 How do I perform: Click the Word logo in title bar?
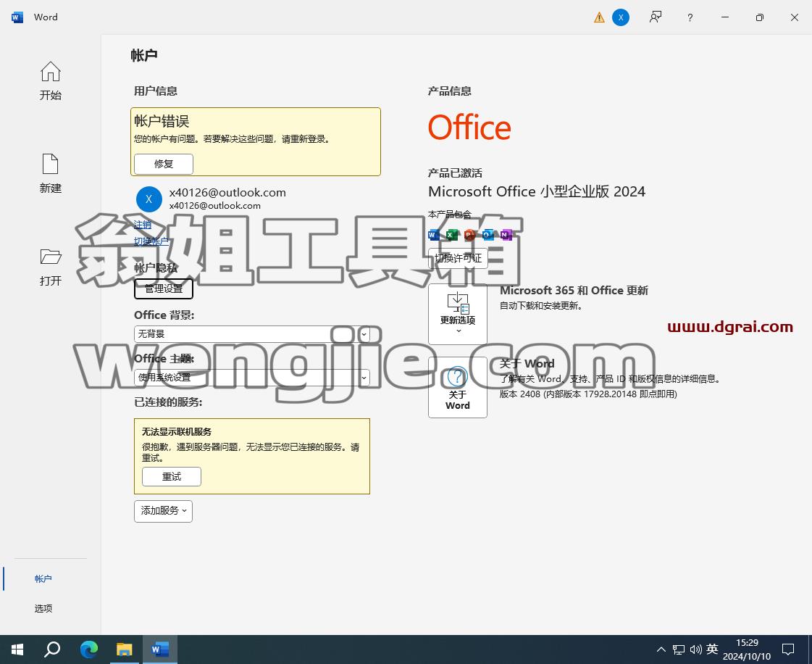17,17
